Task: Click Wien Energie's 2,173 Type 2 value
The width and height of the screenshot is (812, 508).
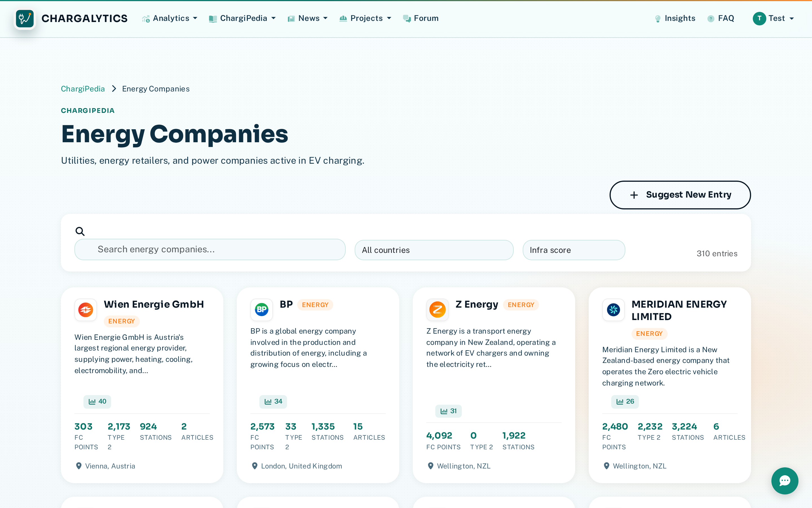Action: click(x=119, y=426)
